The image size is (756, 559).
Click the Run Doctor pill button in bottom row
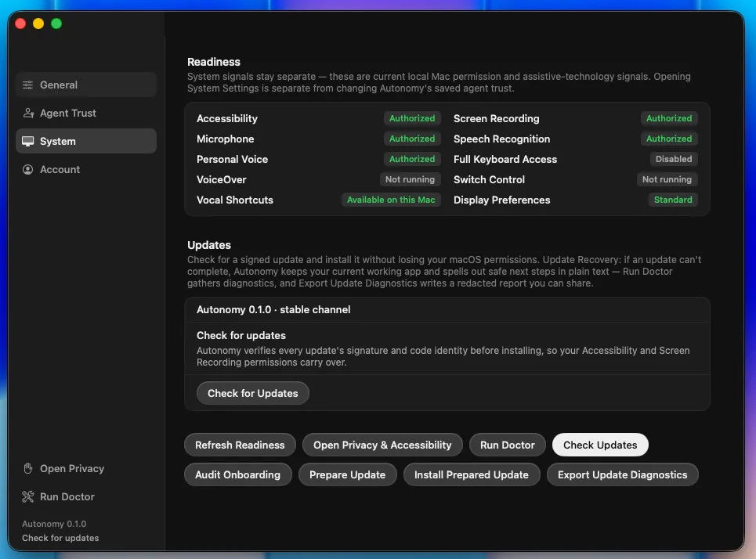point(507,445)
